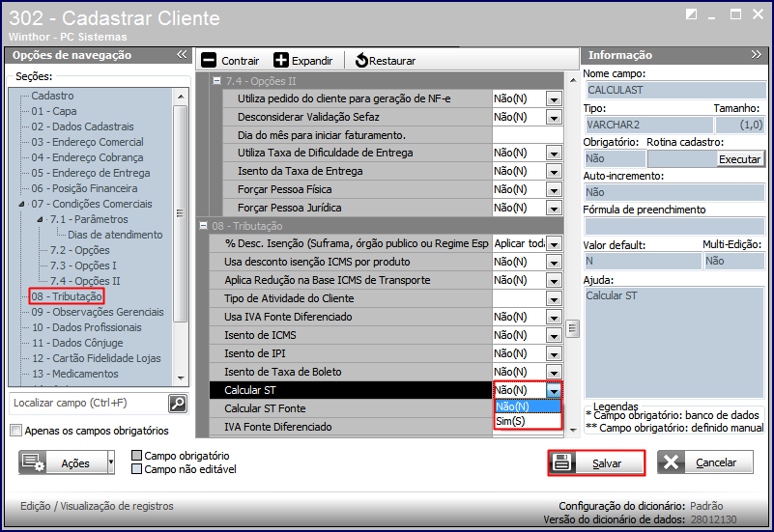Open dropdown for Isento da Taxa de Entrega
Screen dimensions: 774x532
[554, 172]
